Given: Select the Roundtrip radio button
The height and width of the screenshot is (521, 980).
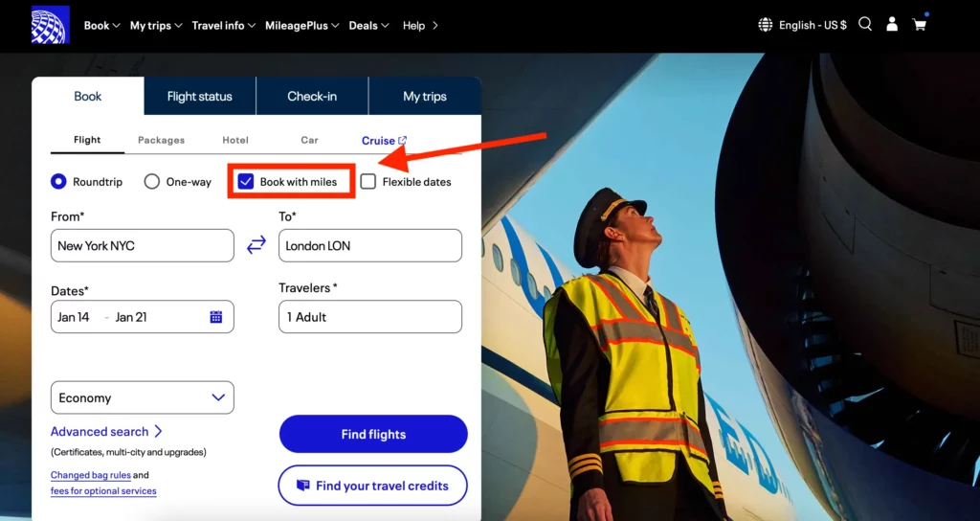Looking at the screenshot, I should [59, 181].
